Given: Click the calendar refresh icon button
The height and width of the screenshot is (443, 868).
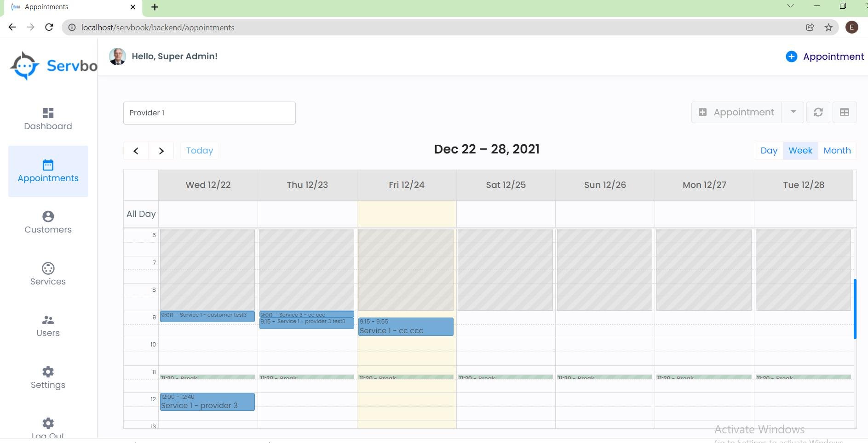Looking at the screenshot, I should click(818, 113).
